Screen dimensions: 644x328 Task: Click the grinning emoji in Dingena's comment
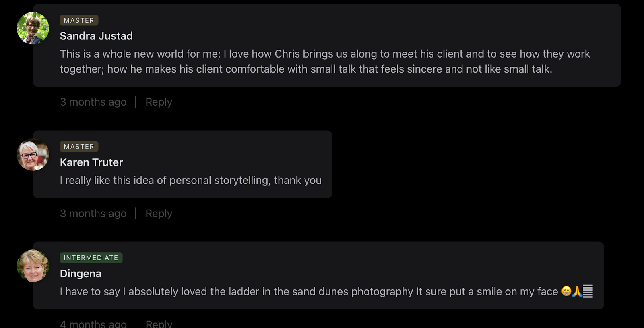pyautogui.click(x=566, y=291)
